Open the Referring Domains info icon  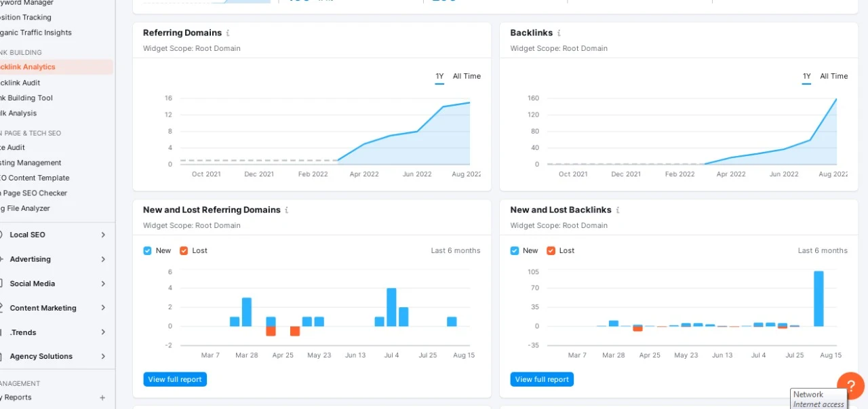point(228,33)
